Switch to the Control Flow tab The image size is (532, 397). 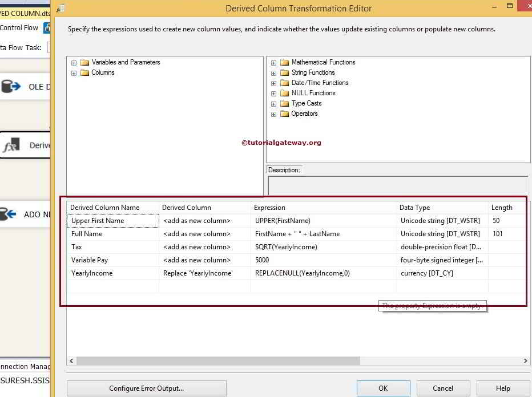pyautogui.click(x=19, y=27)
